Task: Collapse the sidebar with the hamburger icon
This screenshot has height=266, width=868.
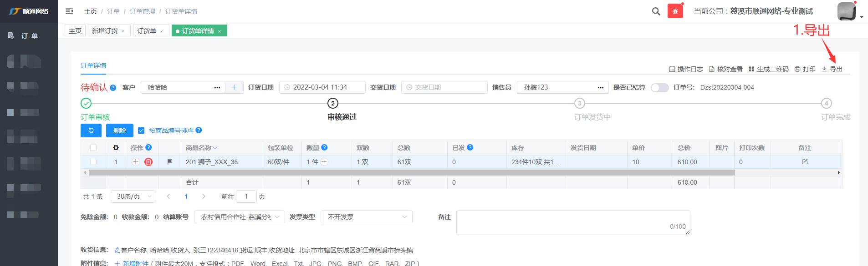Action: (x=69, y=11)
